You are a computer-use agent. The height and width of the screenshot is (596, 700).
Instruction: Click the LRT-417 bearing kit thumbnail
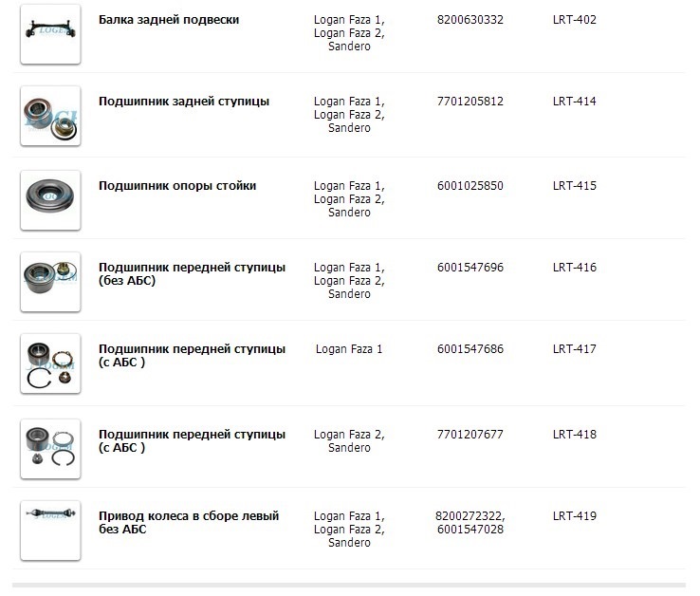50,363
